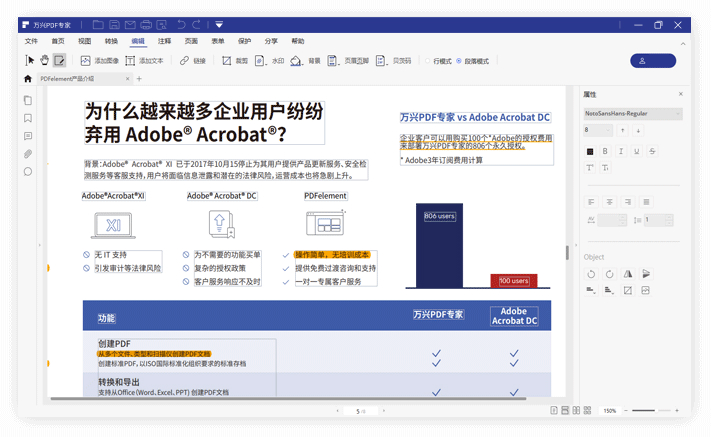Select the 行模式 line mode radio

pos(438,61)
